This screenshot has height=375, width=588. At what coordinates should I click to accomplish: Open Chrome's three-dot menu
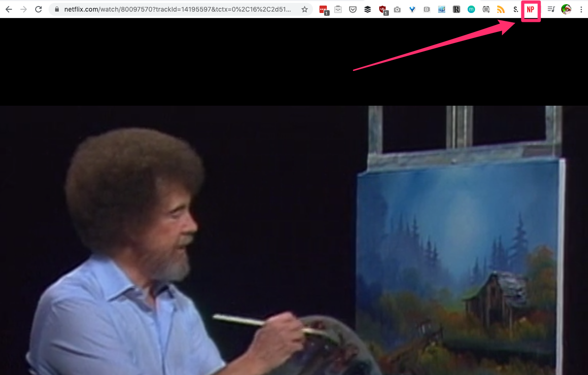point(581,9)
